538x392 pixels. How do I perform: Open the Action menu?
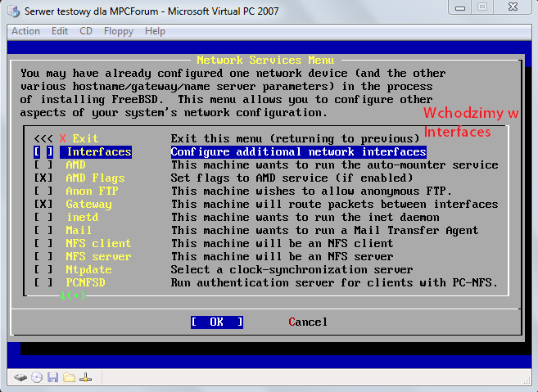(x=25, y=31)
